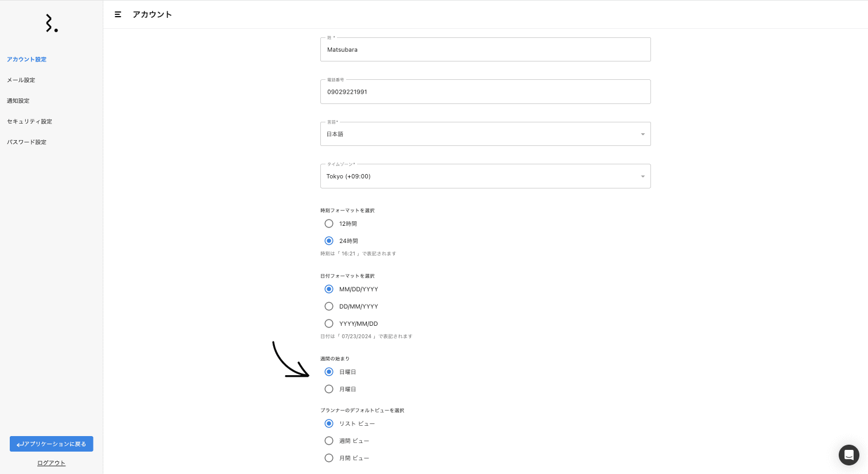
Task: Open the 言語 language dropdown
Action: point(485,134)
